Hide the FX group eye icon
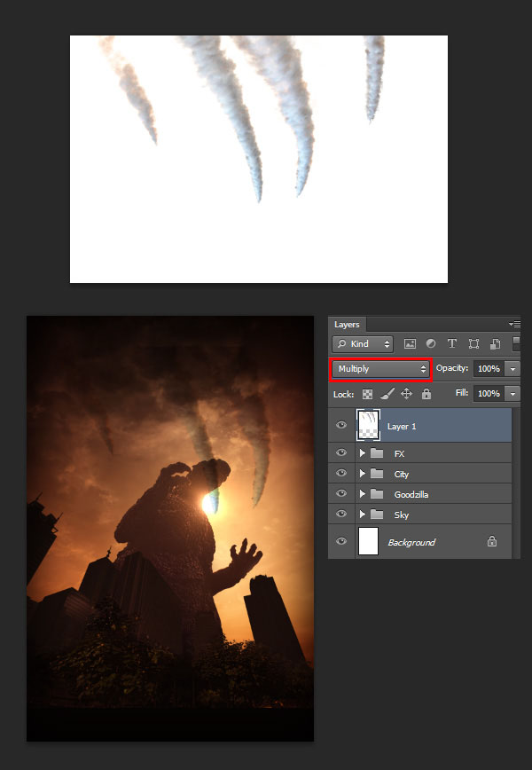The image size is (532, 770). click(x=341, y=452)
